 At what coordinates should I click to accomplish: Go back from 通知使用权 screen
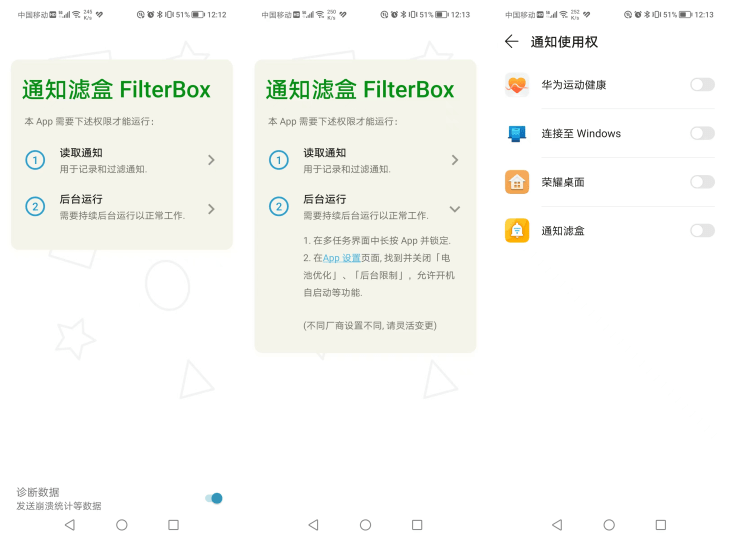pyautogui.click(x=511, y=42)
